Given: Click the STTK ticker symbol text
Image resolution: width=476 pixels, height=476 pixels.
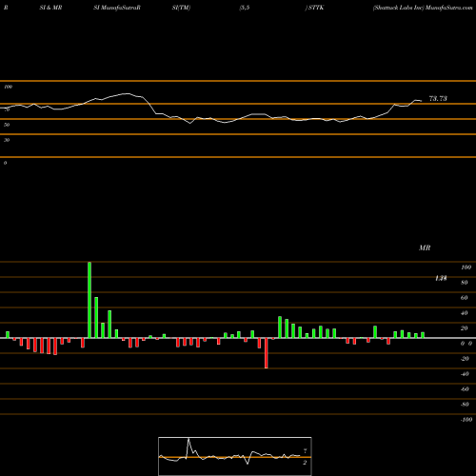Looking at the screenshot, I should 316,8.
